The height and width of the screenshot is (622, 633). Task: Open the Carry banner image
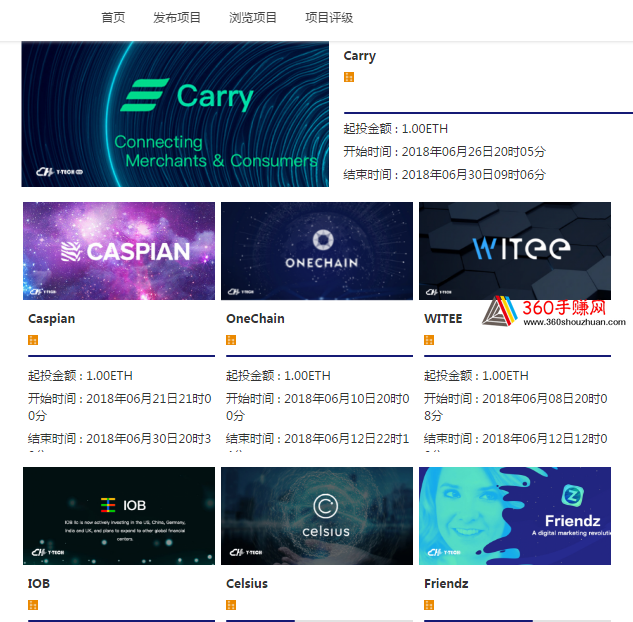point(175,114)
